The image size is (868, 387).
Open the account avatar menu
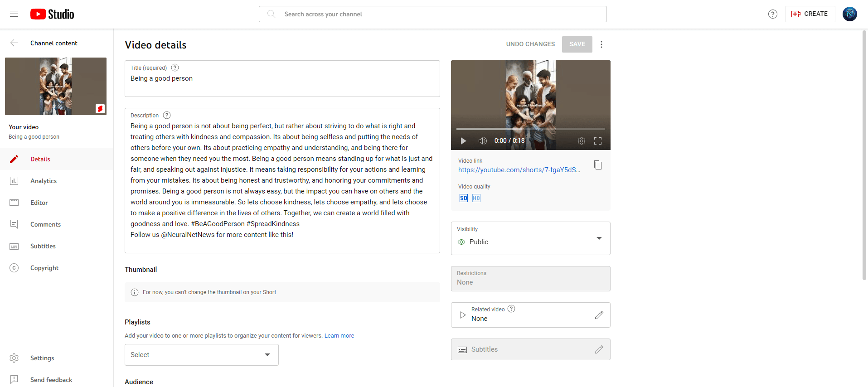(849, 14)
